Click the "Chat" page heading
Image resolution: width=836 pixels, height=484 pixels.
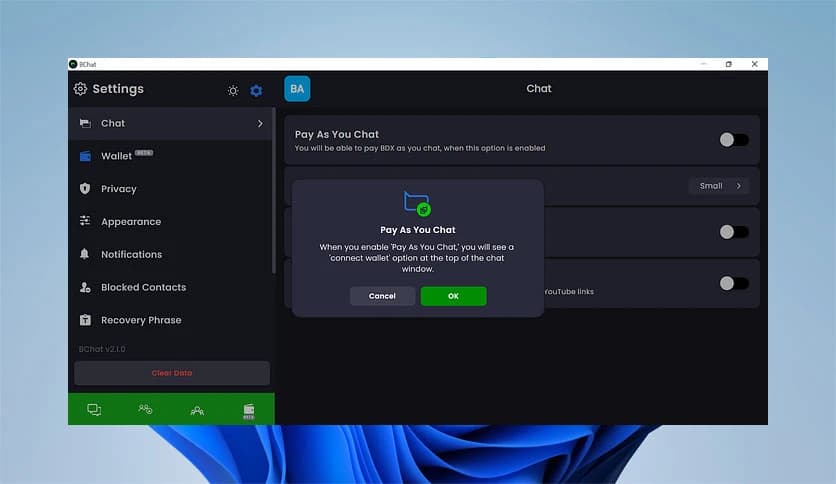(538, 88)
